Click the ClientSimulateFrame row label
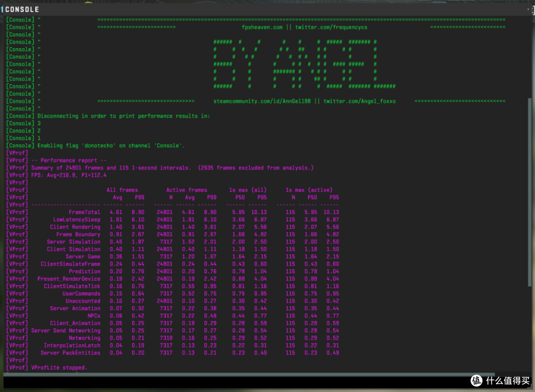Viewport: 535px width, 392px height. pos(70,264)
